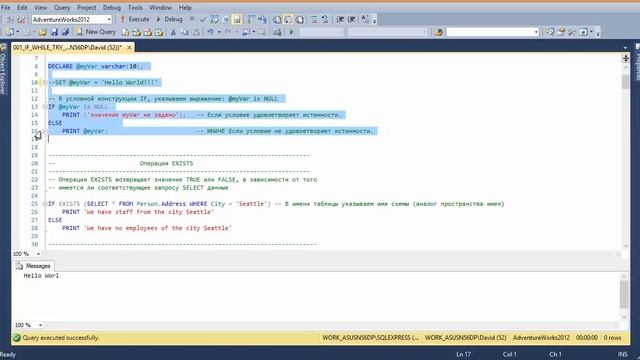Viewport: 640px width, 360px height.
Task: Click the Increase Indent icon
Action: point(352,19)
